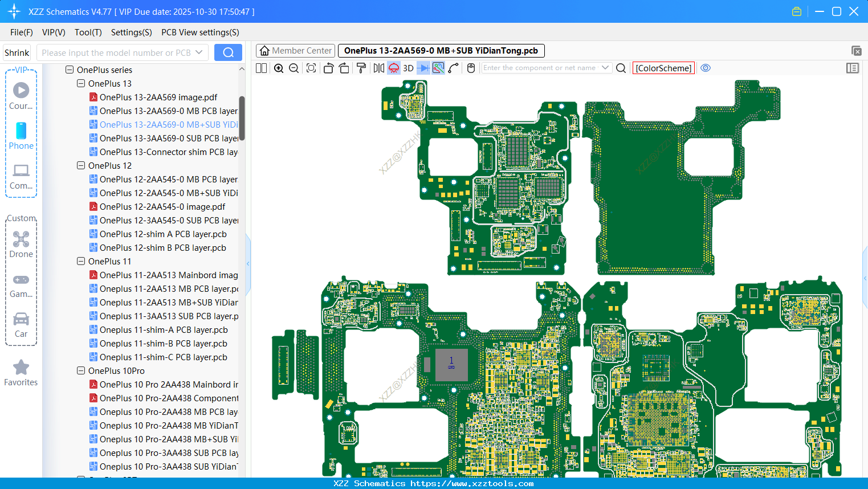
Task: Rotate the board counterclockwise
Action: coord(328,68)
